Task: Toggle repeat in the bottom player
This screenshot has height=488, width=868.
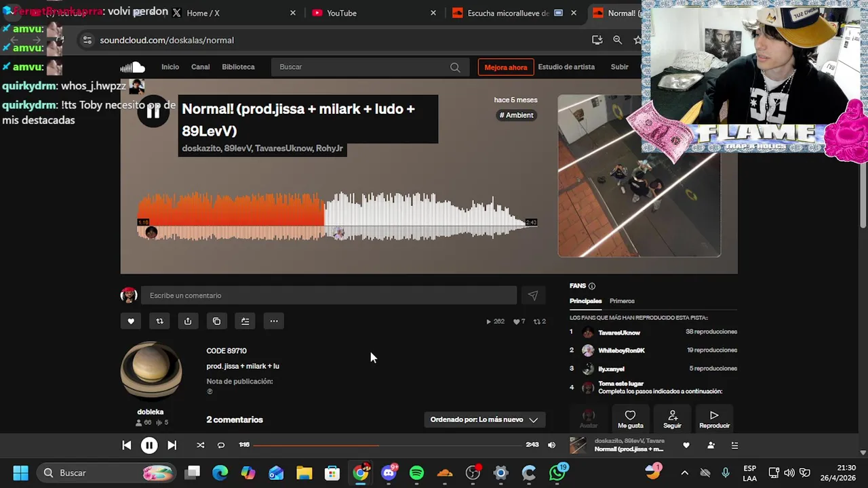Action: click(221, 445)
